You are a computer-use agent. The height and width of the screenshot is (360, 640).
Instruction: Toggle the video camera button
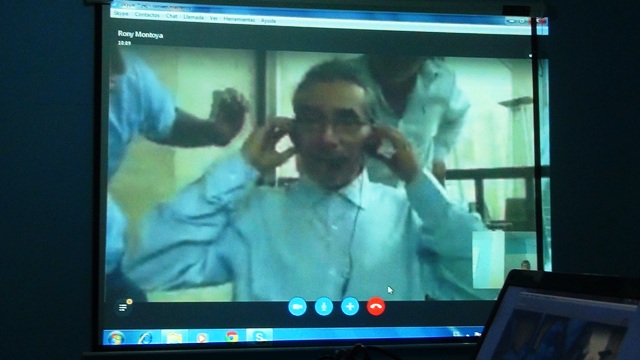[297, 307]
